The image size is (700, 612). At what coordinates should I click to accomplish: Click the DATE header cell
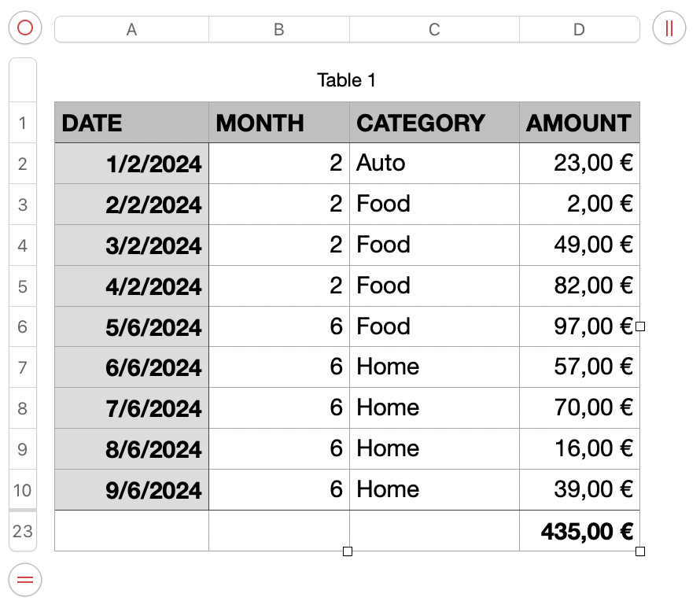tap(131, 123)
